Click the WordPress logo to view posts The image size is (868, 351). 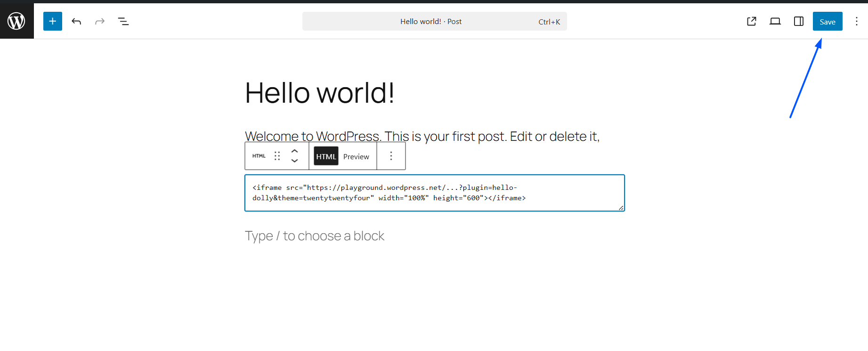16,21
